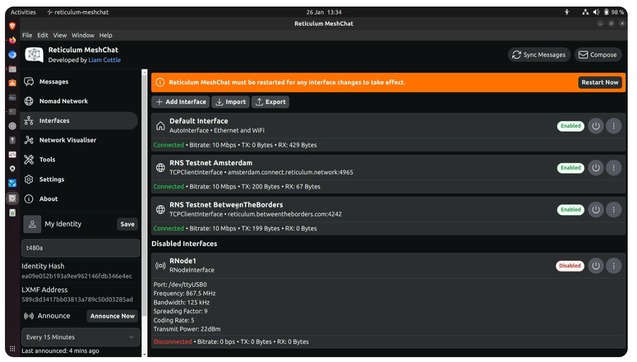The image size is (637, 362).
Task: Click the orange banner warning info icon
Action: coord(160,82)
